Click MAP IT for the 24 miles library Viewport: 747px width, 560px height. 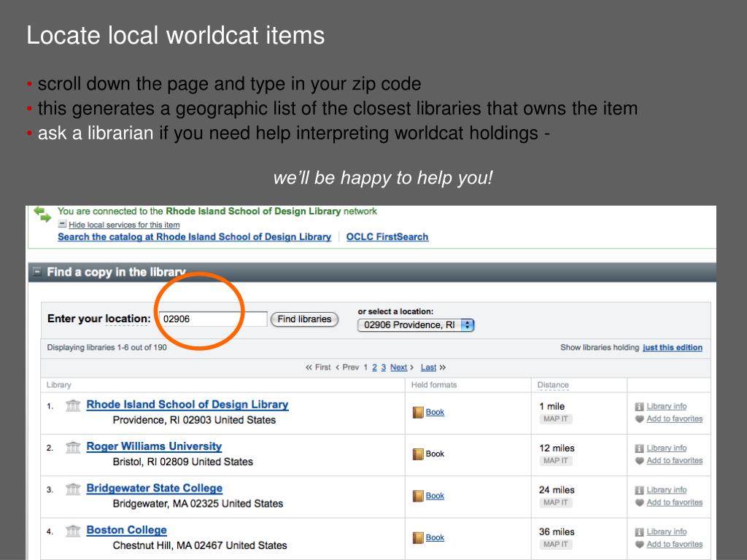click(x=555, y=502)
